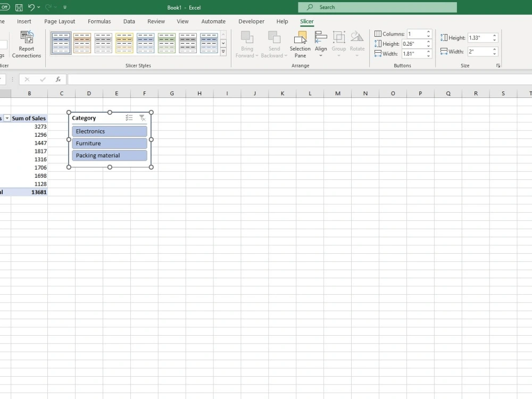532x399 pixels.
Task: Open the undo history dropdown arrow
Action: pos(38,7)
